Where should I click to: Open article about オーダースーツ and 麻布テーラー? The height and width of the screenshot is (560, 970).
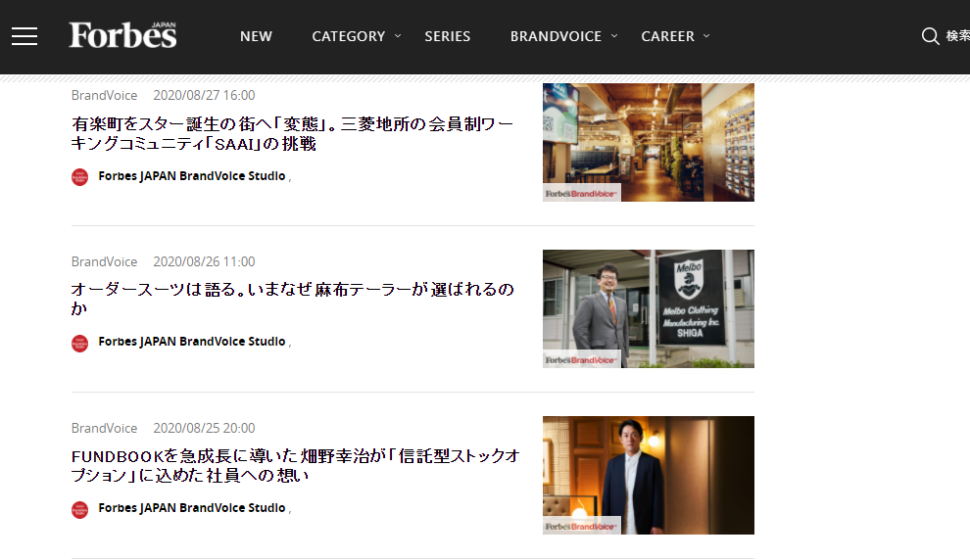point(293,299)
